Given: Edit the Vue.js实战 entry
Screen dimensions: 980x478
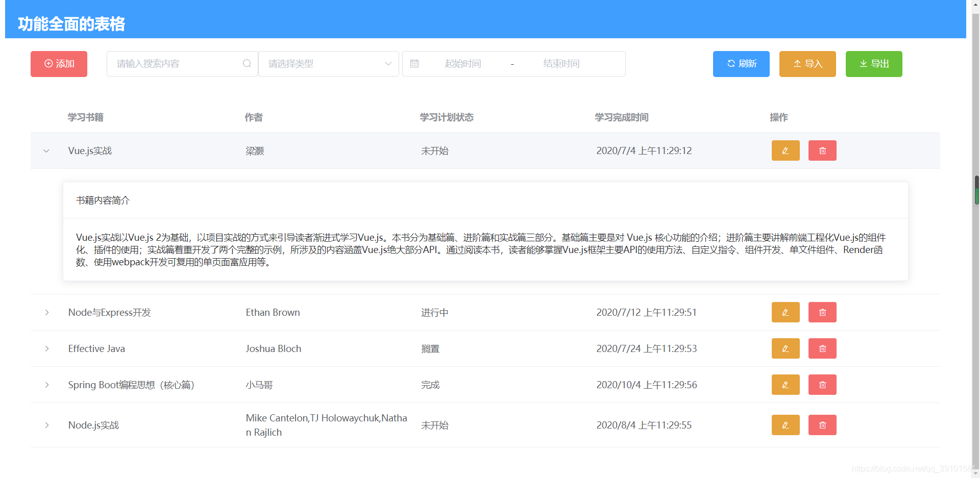Looking at the screenshot, I should (786, 150).
